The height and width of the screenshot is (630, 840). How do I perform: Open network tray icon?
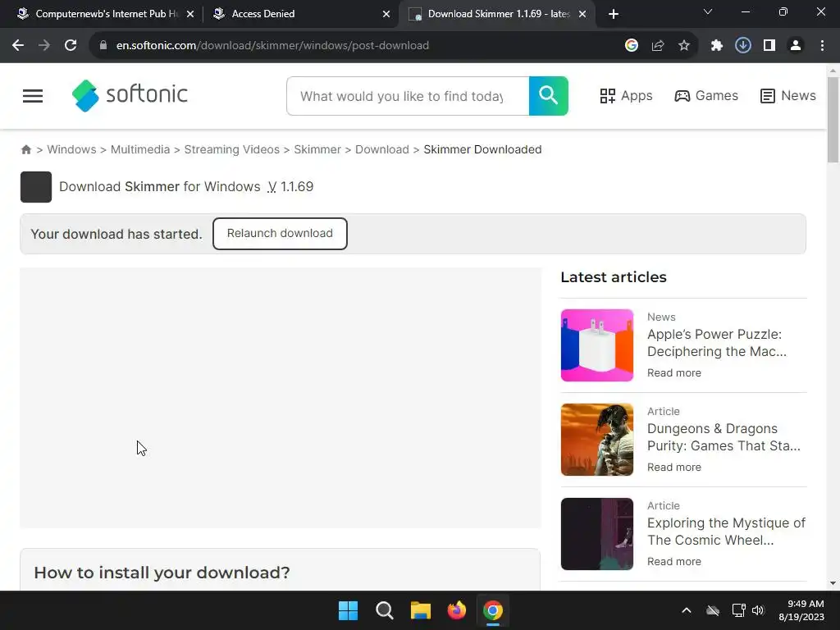pyautogui.click(x=739, y=610)
